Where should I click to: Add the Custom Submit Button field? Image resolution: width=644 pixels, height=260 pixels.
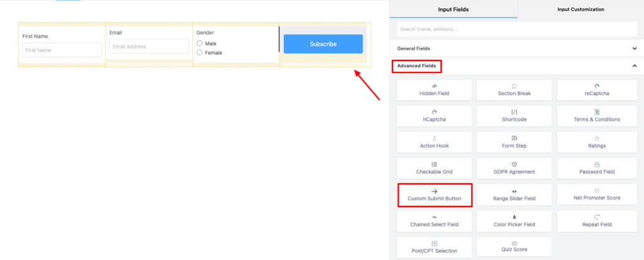click(x=434, y=195)
